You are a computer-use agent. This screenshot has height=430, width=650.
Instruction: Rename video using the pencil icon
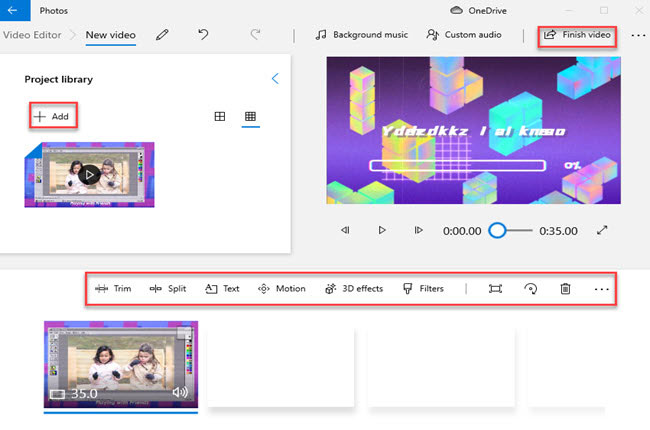pyautogui.click(x=162, y=35)
